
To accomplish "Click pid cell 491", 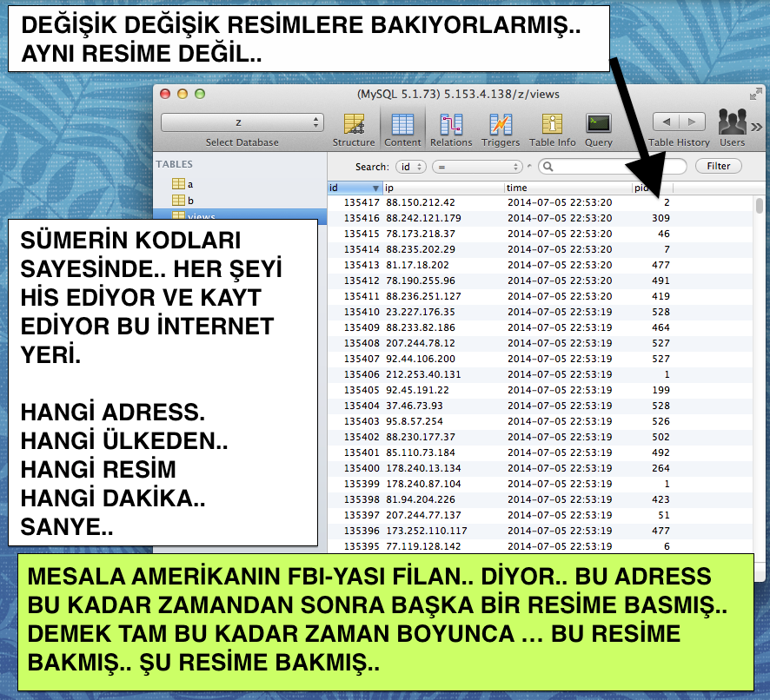I will (660, 281).
